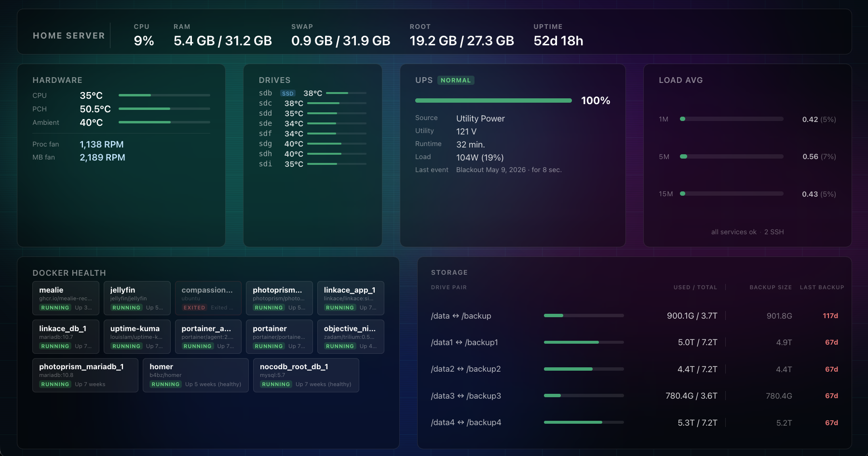868x456 pixels.
Task: Click the /data3 ↔ /backup3 drive pair
Action: [x=466, y=396]
